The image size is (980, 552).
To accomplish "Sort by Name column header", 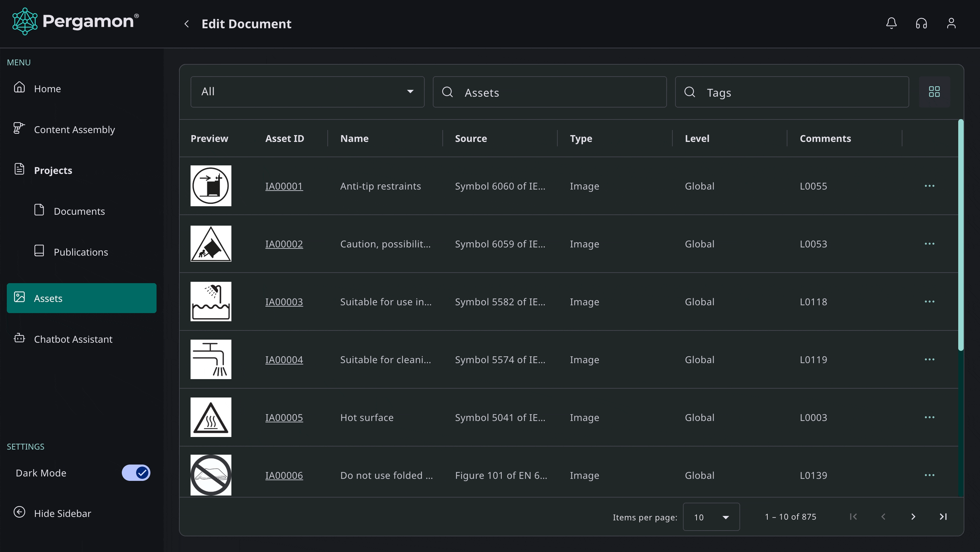I will (x=354, y=139).
